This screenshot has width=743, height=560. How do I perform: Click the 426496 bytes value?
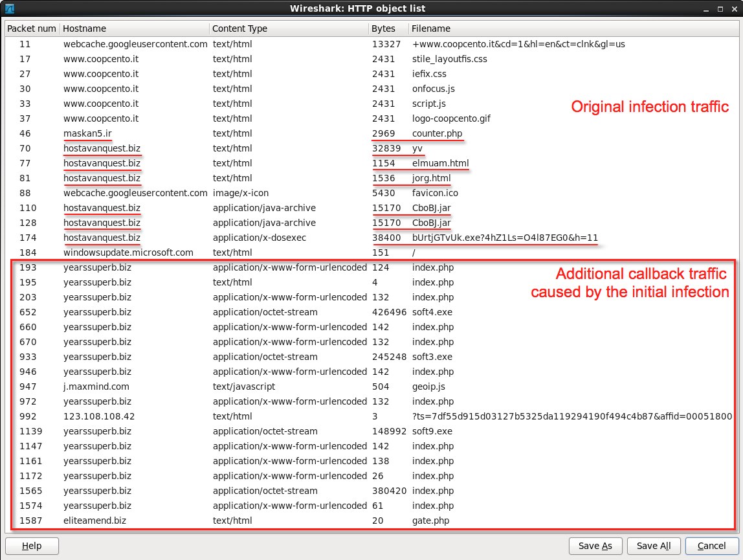390,312
